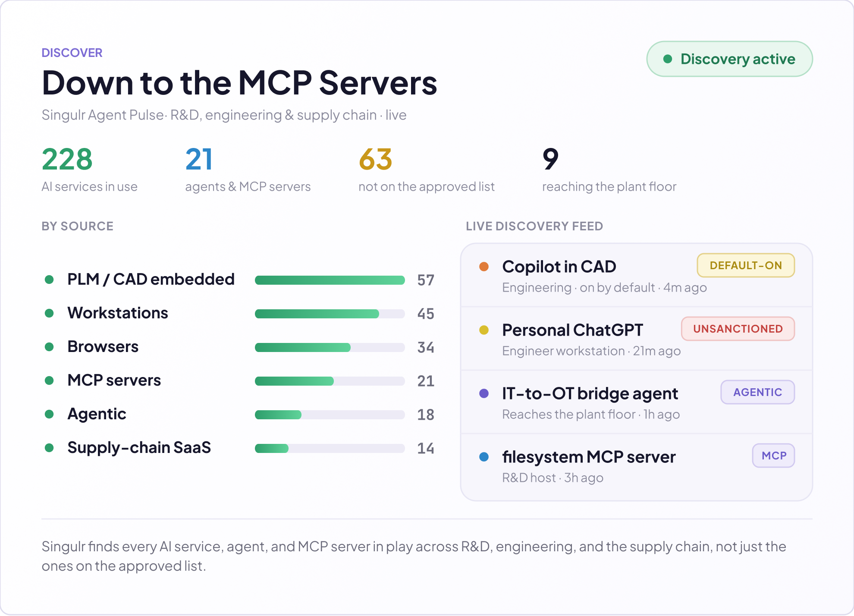Image resolution: width=854 pixels, height=616 pixels.
Task: Click the Agentic progress bar
Action: click(330, 415)
